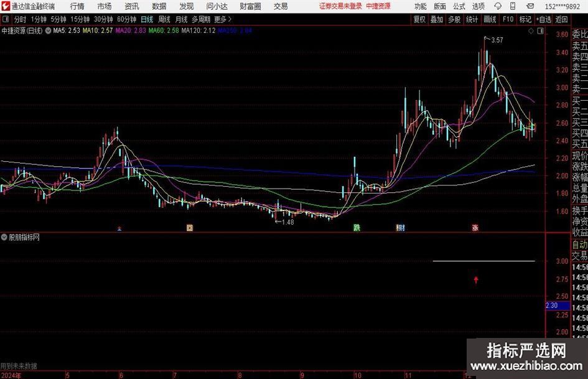The width and height of the screenshot is (588, 379).
Task: Click the blue 2.30 axis value box
Action: (x=558, y=306)
